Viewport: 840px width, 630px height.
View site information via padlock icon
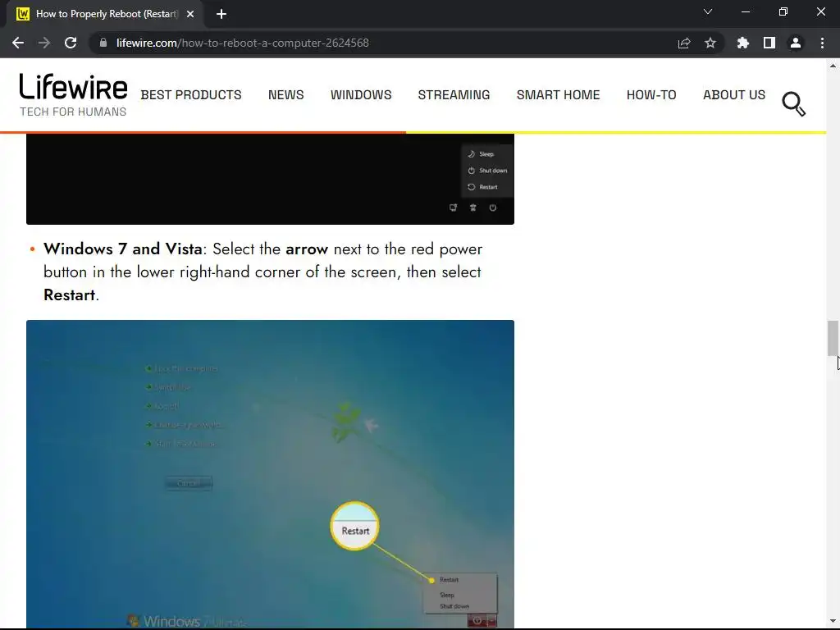pyautogui.click(x=103, y=43)
